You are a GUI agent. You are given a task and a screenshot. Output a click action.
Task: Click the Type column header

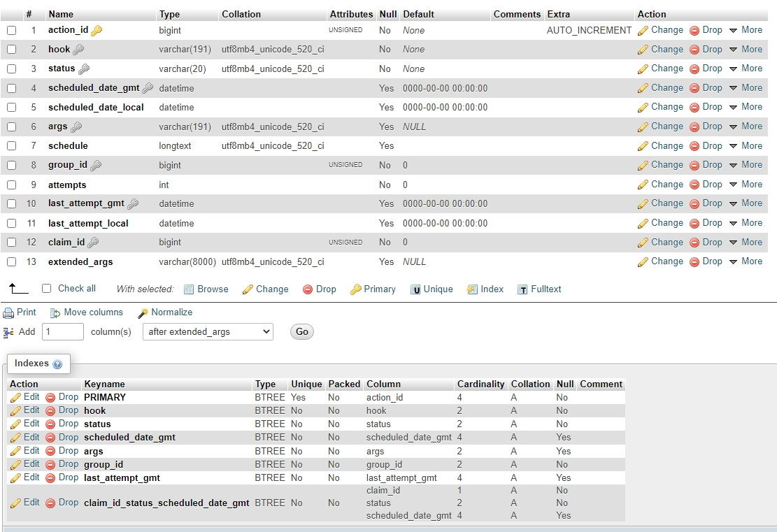point(169,15)
